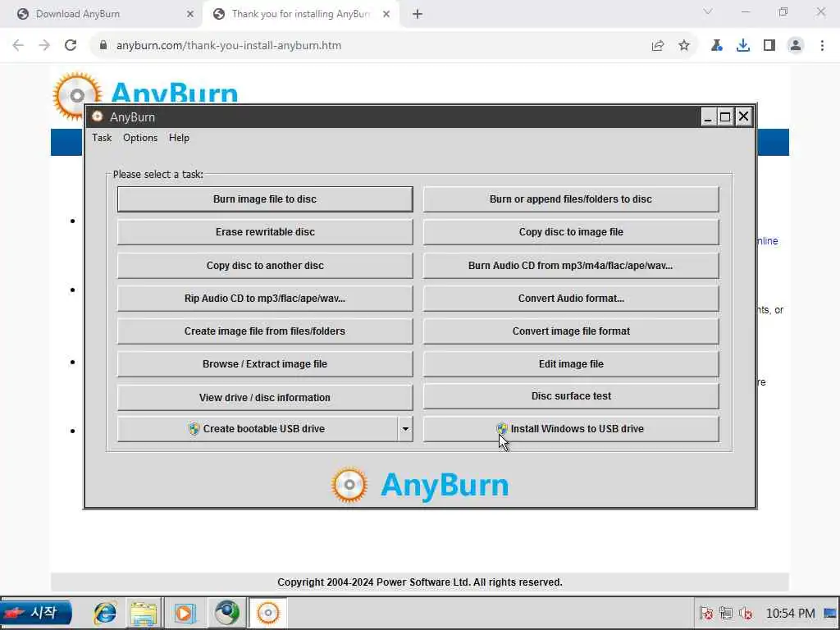Open the Chrome downloads icon
Screen dimensions: 840x630
click(743, 46)
